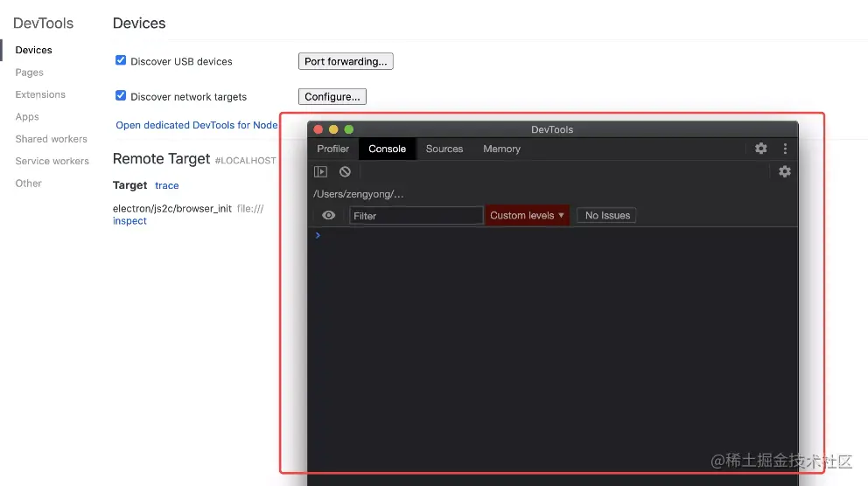This screenshot has height=486, width=868.
Task: Click the Port forwarding... button
Action: click(x=346, y=61)
